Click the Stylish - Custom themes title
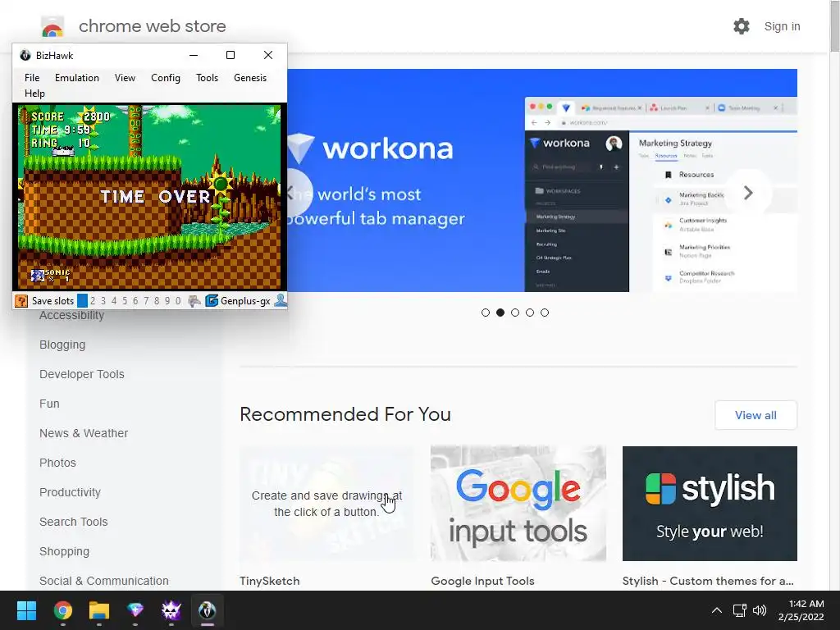840x630 pixels. pyautogui.click(x=708, y=581)
